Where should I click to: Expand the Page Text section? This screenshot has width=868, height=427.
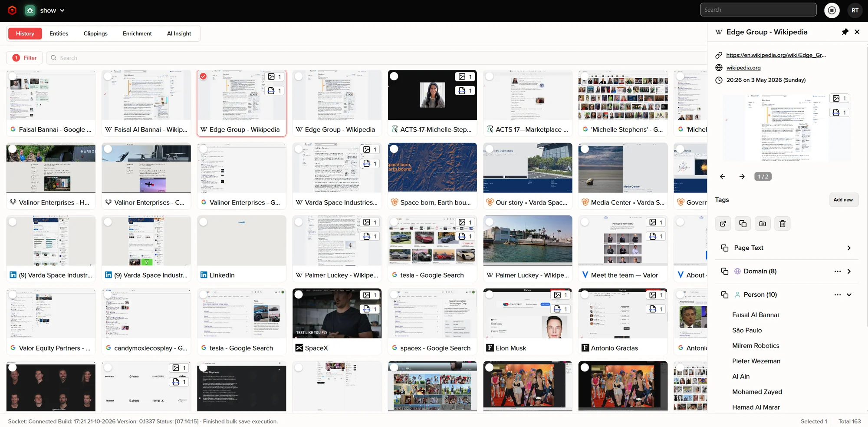point(848,248)
